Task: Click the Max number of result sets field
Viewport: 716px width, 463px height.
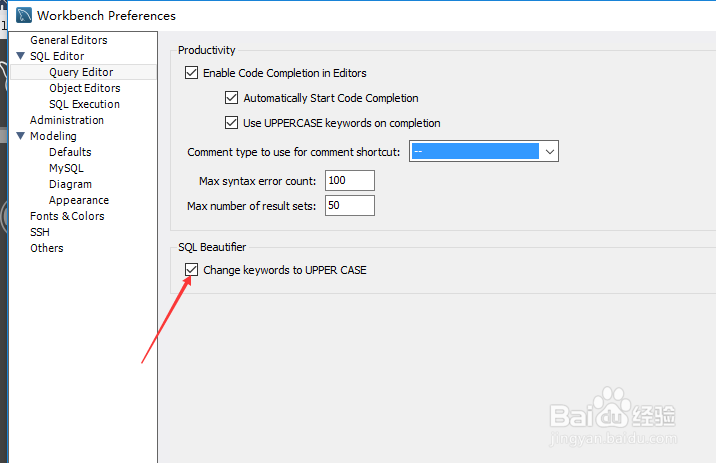Action: point(349,205)
